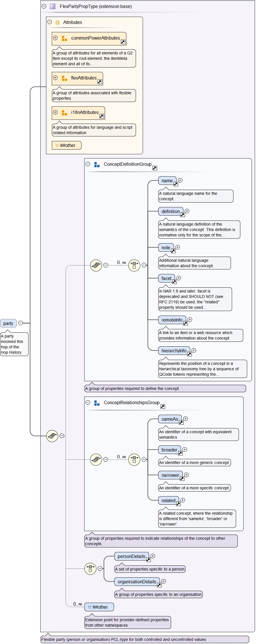Select the remoteInfo element

[x=172, y=320]
